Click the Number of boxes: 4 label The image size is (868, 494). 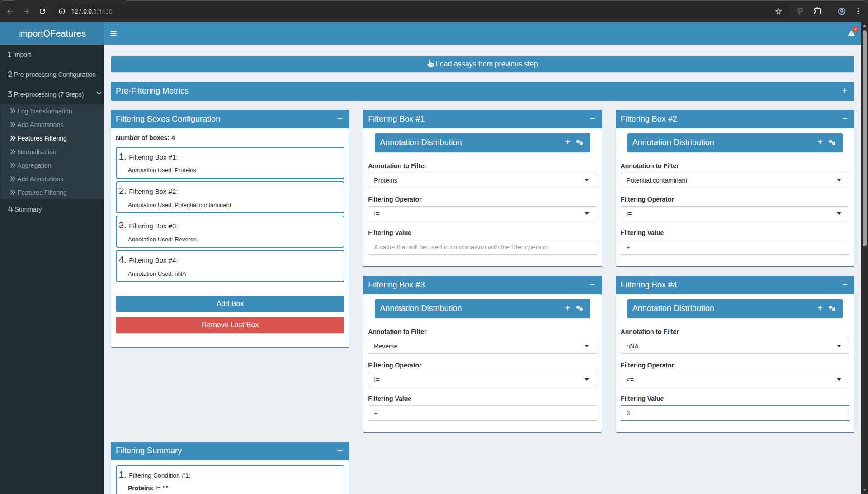[x=145, y=138]
